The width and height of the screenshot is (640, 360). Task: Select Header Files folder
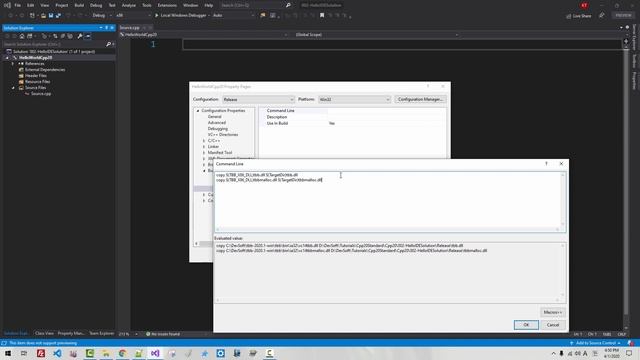(36, 76)
